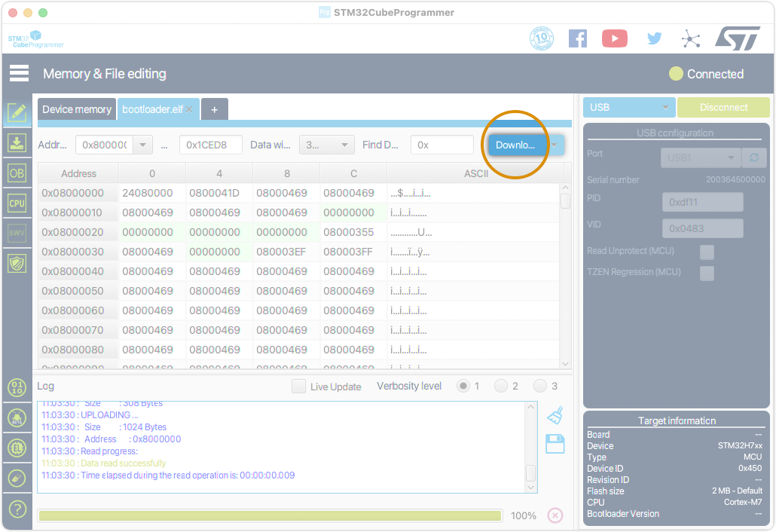Select cell 080003FF in row 0x08000030

tap(353, 252)
